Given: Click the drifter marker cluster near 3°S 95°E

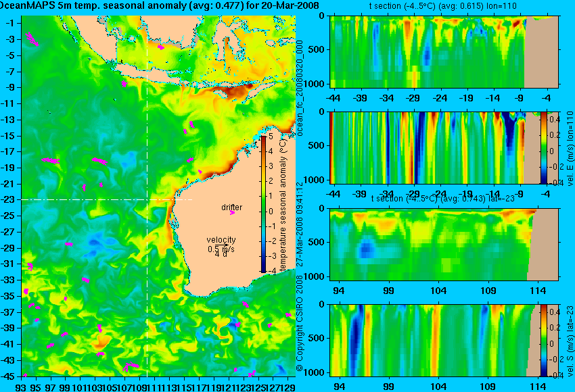Looking at the screenshot, I should click(32, 39).
